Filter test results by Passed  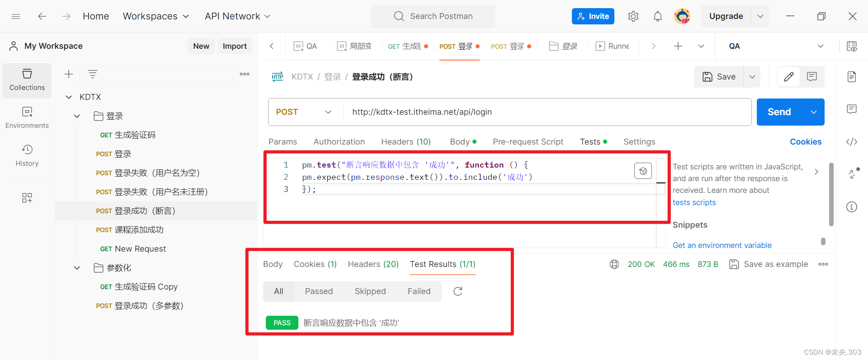319,291
